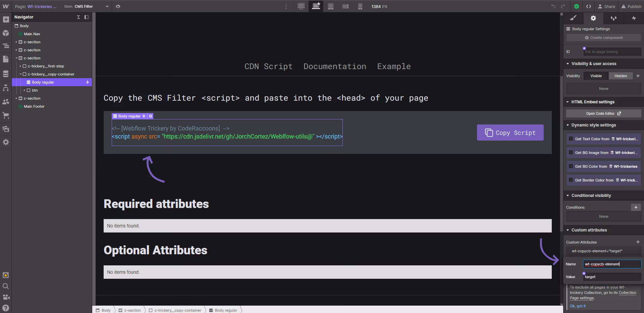
Task: Enable Get Text Color from collection
Action: 571,139
